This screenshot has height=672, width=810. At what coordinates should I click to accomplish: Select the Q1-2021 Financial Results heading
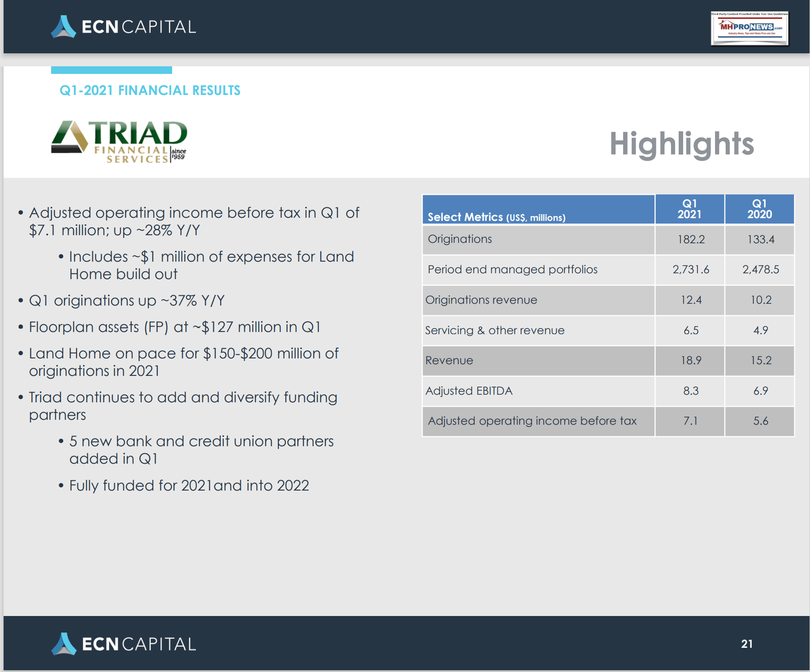(x=150, y=90)
